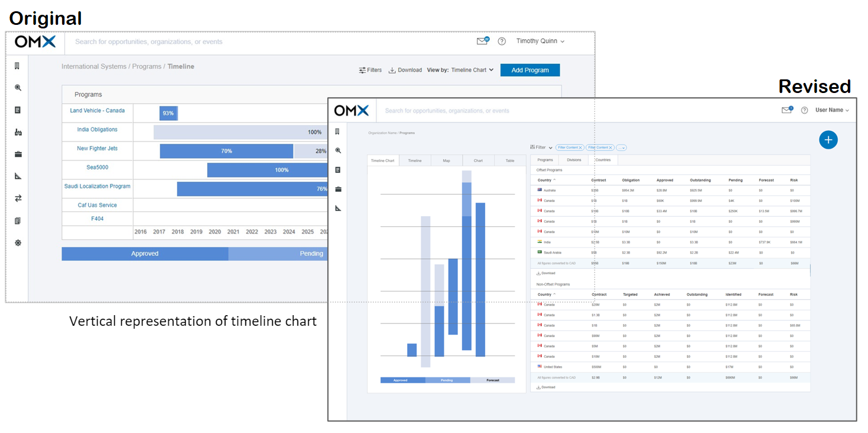Open the Timothy Quinn account dropdown
The width and height of the screenshot is (868, 433).
538,41
